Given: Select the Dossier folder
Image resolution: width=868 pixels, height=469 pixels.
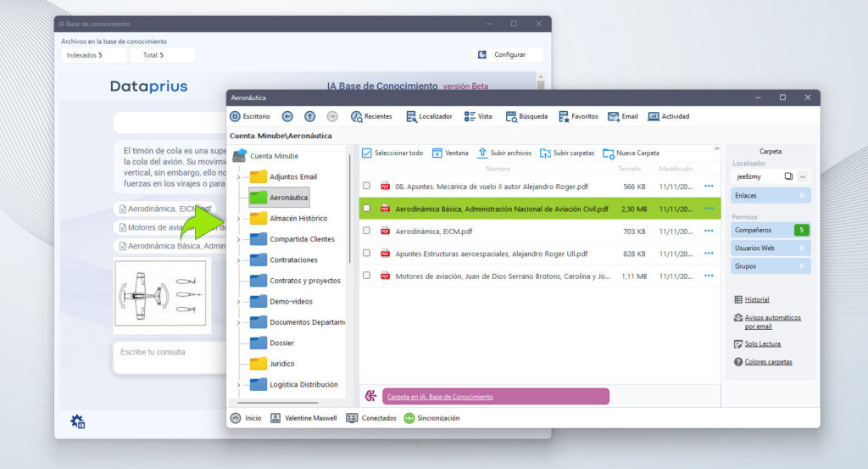Looking at the screenshot, I should pyautogui.click(x=281, y=343).
